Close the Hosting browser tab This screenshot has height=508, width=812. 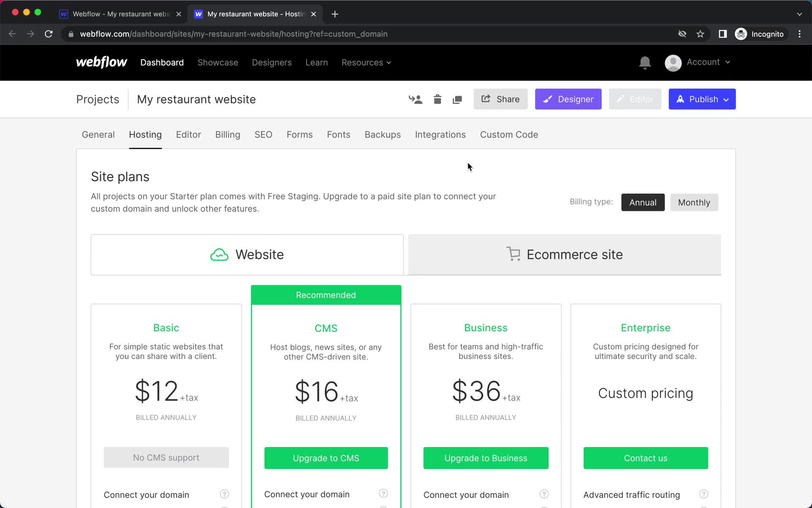click(x=313, y=14)
